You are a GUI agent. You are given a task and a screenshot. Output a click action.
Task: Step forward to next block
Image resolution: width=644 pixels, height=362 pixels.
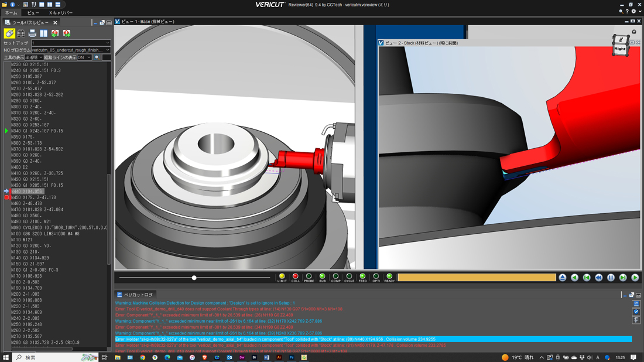623,278
